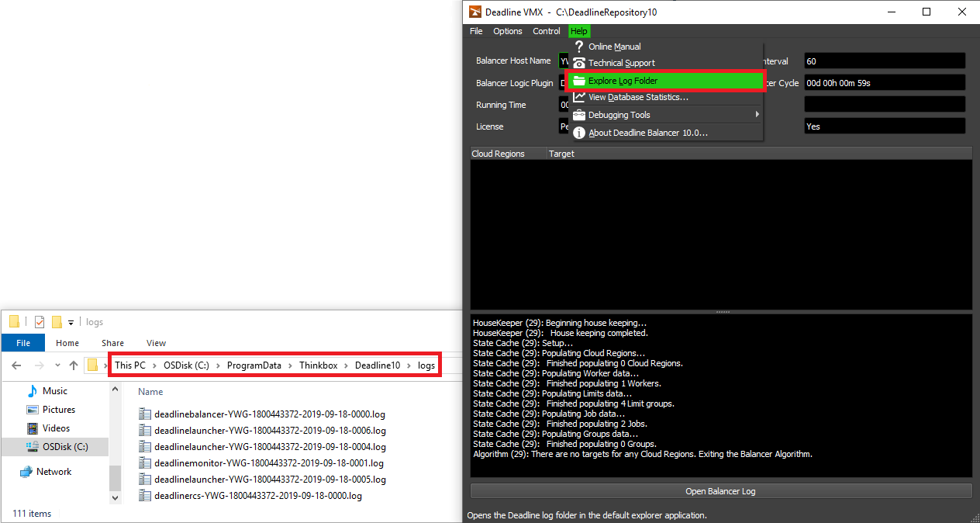This screenshot has width=980, height=523.
Task: Open the Control menu in Deadline VMX
Action: tap(547, 31)
